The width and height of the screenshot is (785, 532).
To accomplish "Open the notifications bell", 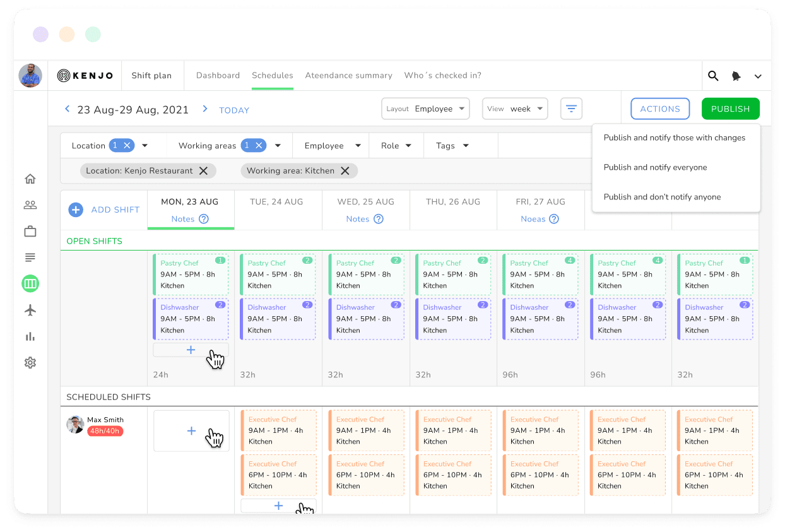I will pyautogui.click(x=736, y=76).
